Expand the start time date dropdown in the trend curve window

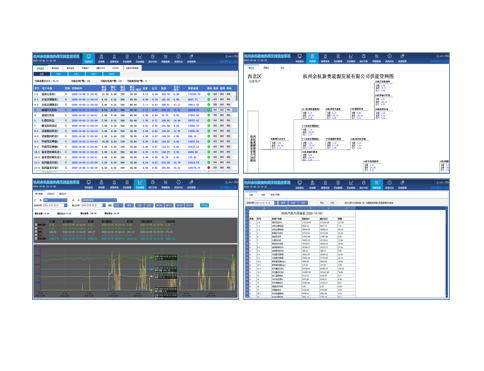click(66, 205)
